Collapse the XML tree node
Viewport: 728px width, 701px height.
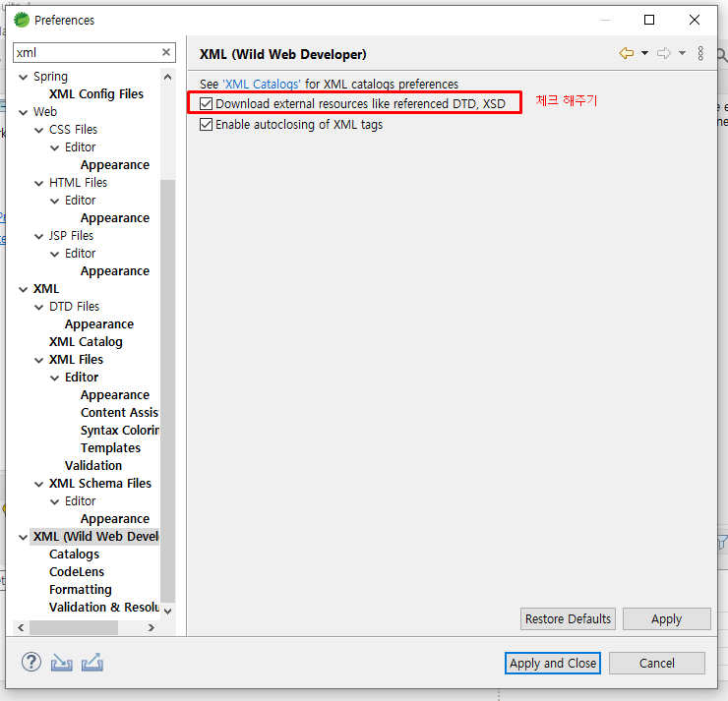coord(23,289)
